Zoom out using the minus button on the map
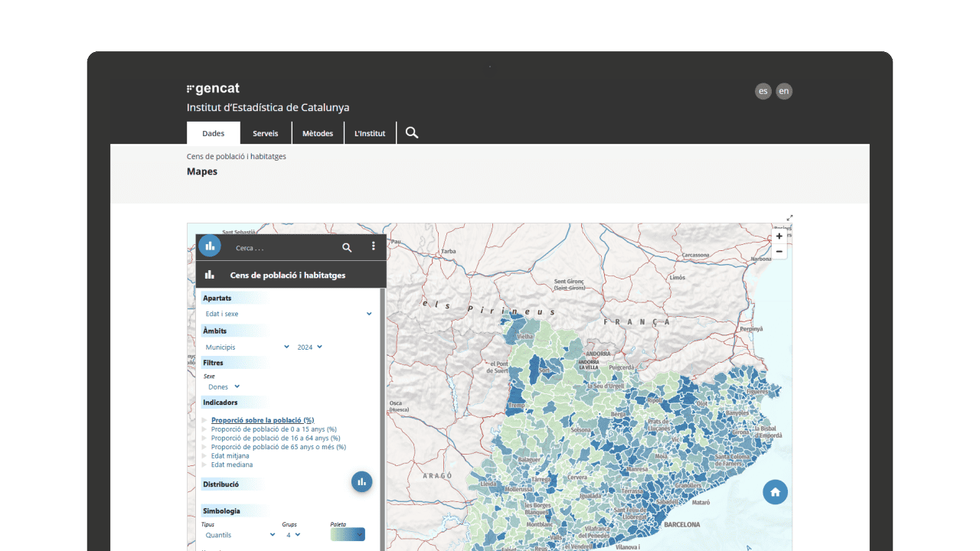The image size is (980, 551). (779, 251)
